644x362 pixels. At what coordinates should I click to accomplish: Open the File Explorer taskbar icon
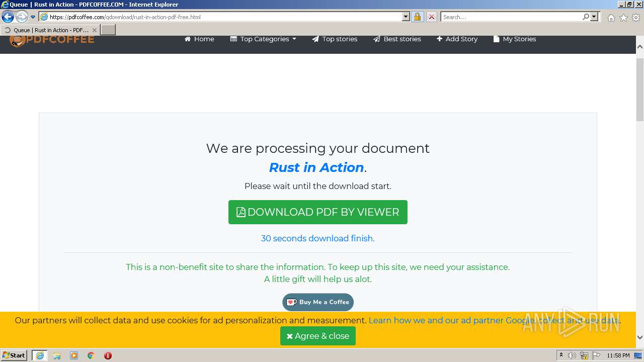click(57, 355)
